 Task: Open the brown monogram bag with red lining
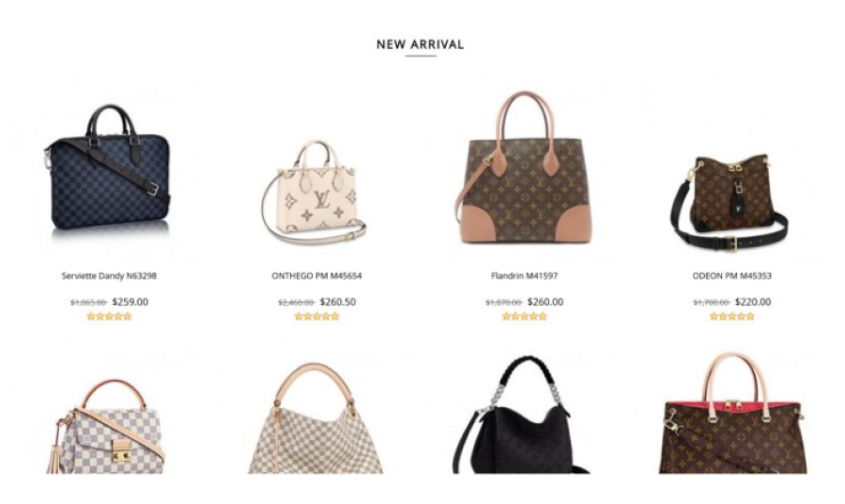click(x=733, y=414)
